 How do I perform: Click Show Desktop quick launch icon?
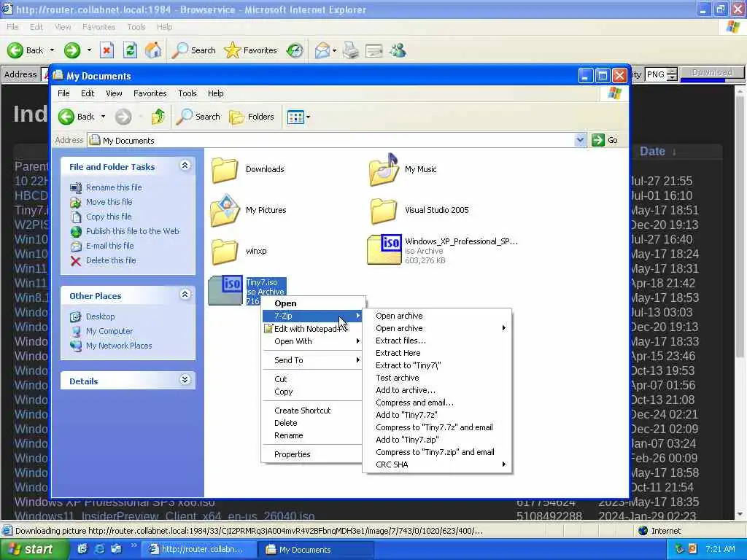click(82, 549)
